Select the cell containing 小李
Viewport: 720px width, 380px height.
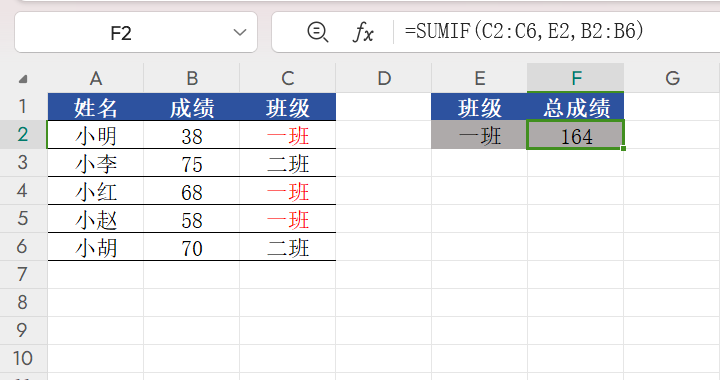coord(96,163)
